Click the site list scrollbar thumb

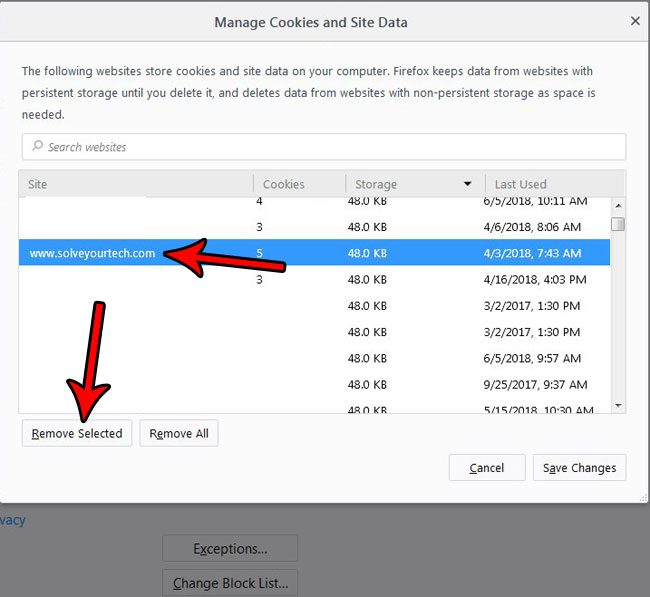pos(618,224)
